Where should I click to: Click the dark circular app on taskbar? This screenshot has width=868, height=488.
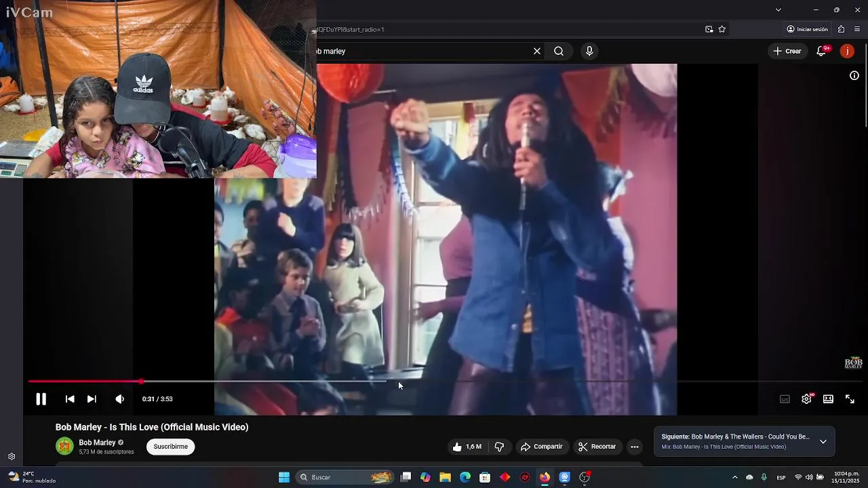(525, 477)
